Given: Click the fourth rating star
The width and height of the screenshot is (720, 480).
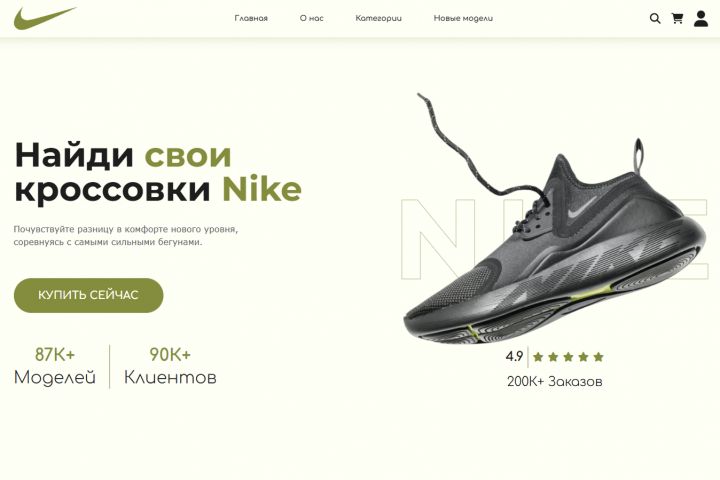Looking at the screenshot, I should click(583, 356).
